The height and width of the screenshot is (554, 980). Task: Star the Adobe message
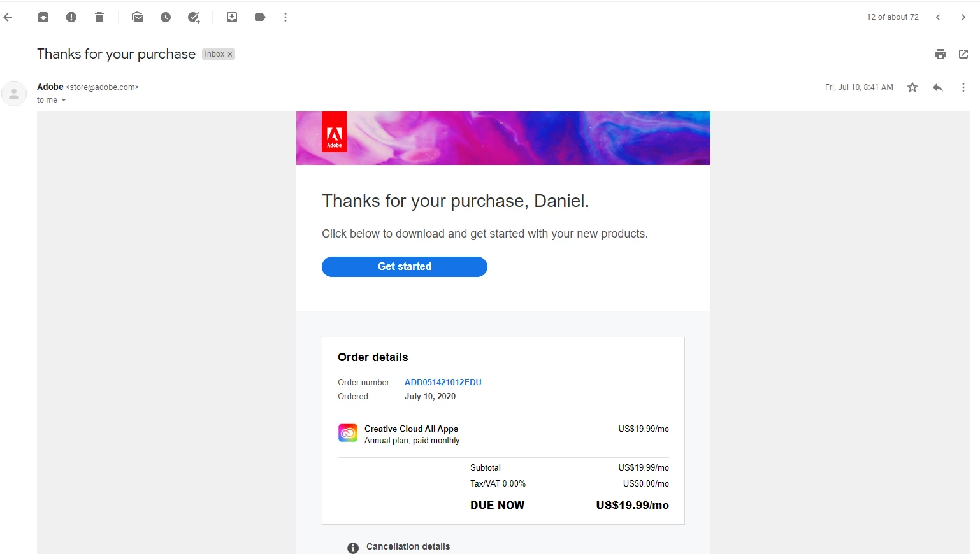click(912, 87)
